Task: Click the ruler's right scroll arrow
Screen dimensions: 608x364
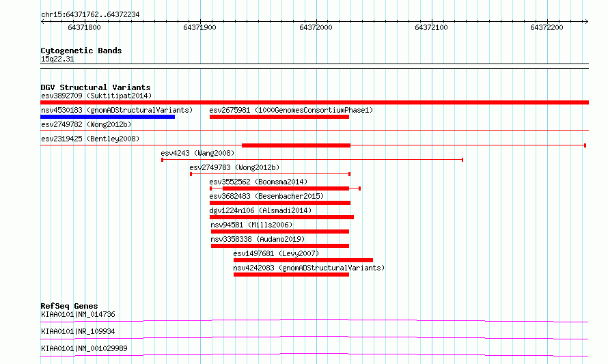Action: (586, 22)
